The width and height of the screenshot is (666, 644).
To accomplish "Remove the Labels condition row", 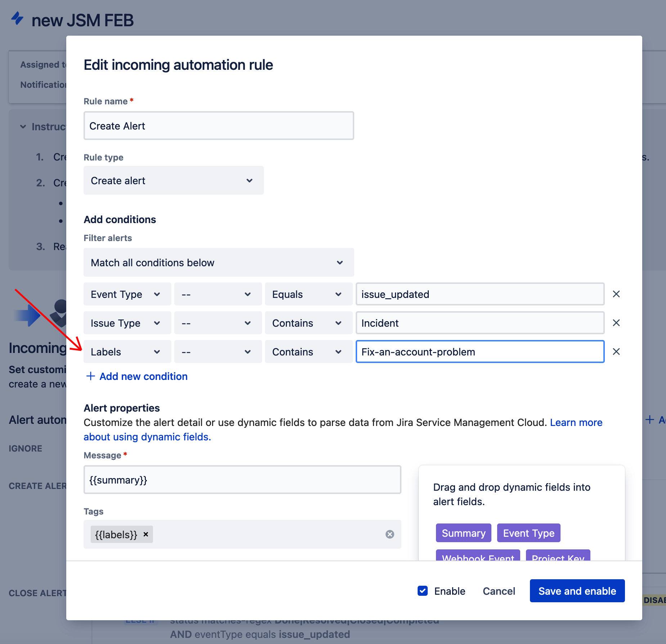I will (x=616, y=352).
